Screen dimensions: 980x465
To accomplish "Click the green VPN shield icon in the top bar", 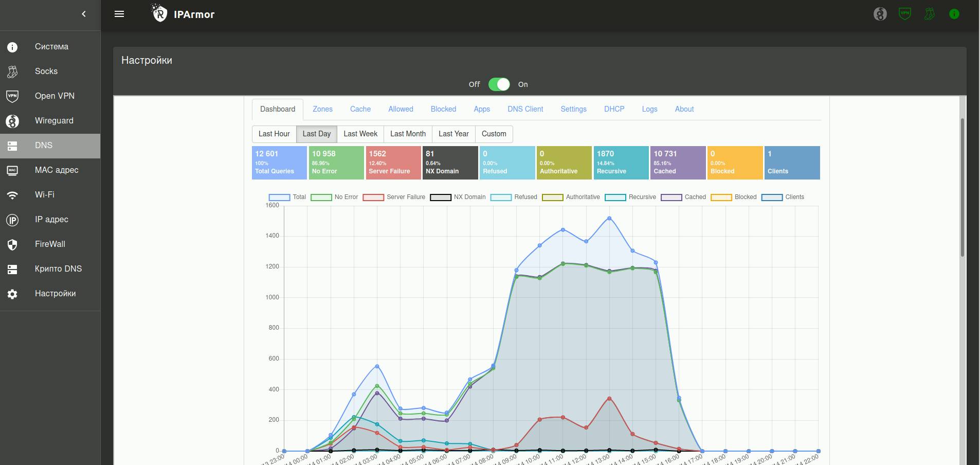I will click(905, 14).
